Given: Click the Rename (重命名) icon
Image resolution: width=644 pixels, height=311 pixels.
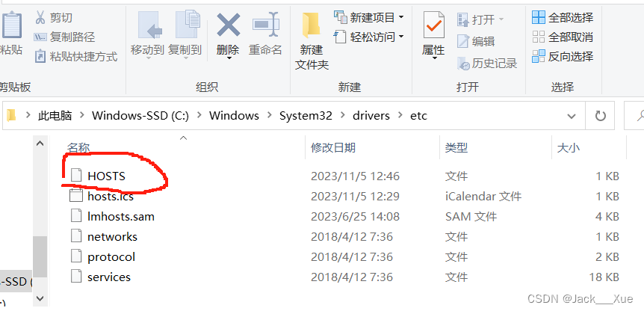Looking at the screenshot, I should click(266, 25).
